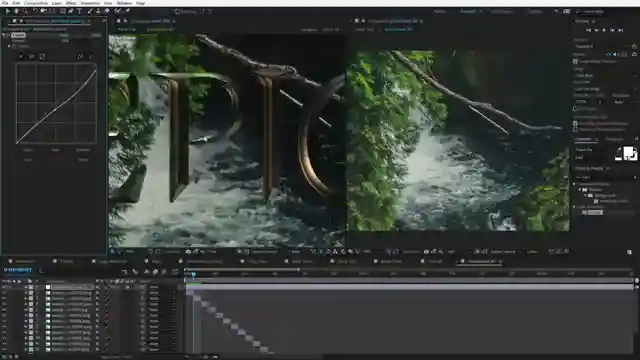640x360 pixels.
Task: Expand Animation Presets in Effects & Presets
Action: pos(575,184)
